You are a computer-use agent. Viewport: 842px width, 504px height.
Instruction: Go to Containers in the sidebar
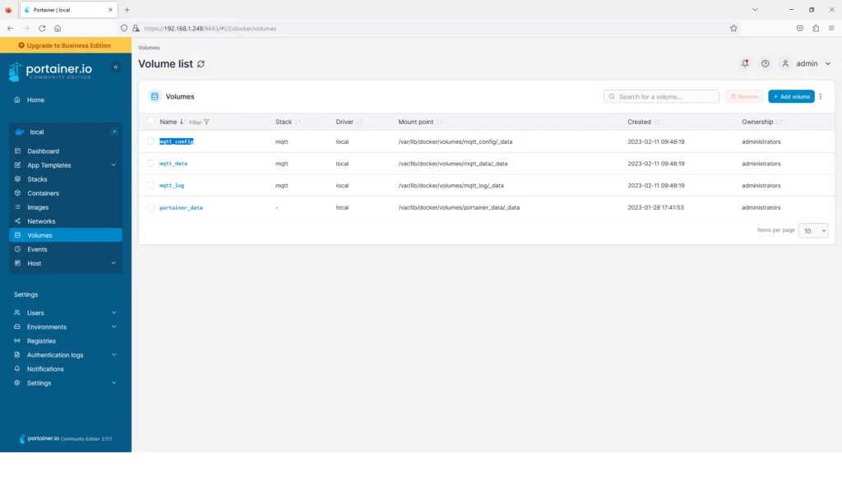[x=43, y=193]
